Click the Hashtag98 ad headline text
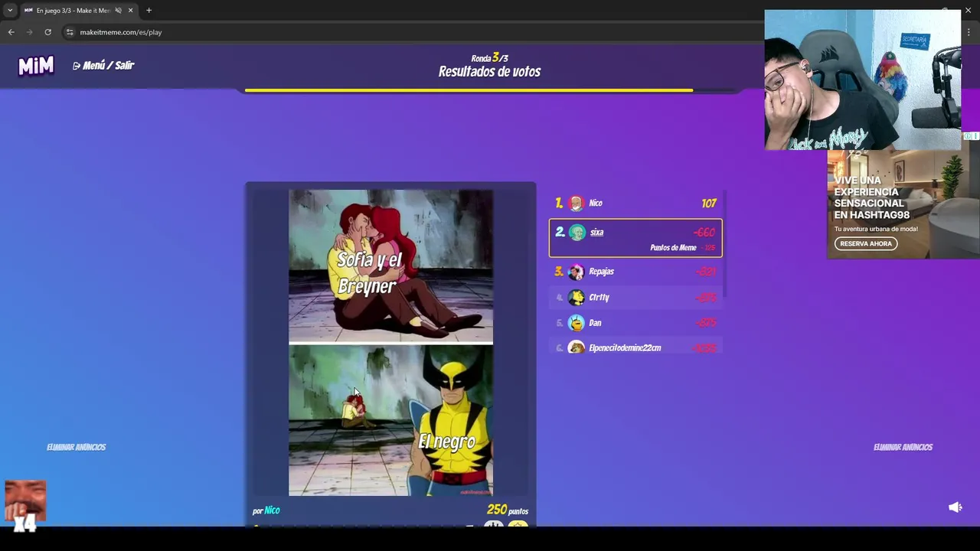 pos(871,197)
